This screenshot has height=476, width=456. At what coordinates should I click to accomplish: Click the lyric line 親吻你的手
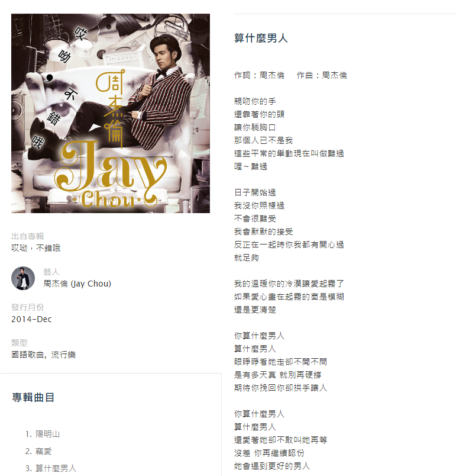point(255,101)
